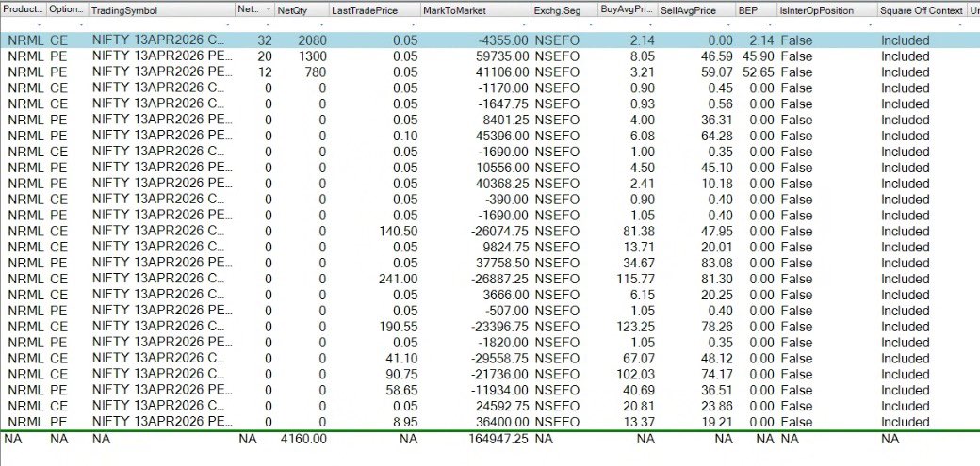Select the LastTradePrice cell 241.00
This screenshot has height=466, width=980.
point(398,279)
